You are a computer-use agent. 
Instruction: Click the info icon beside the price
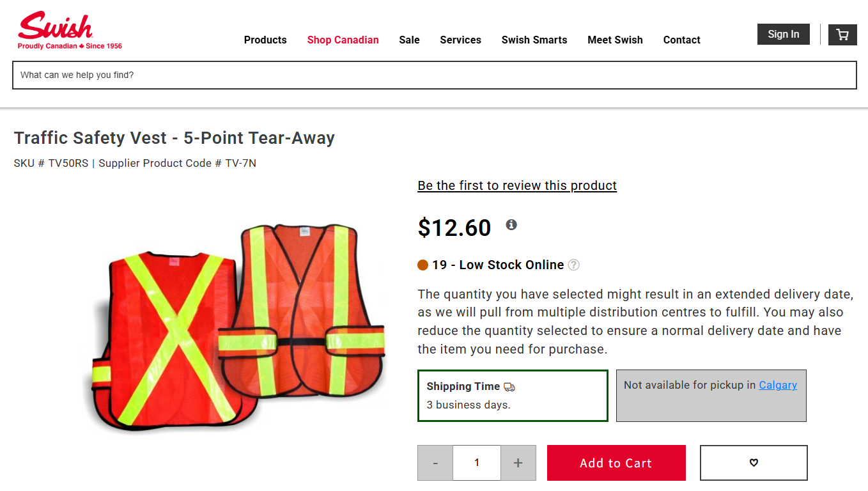pos(511,224)
